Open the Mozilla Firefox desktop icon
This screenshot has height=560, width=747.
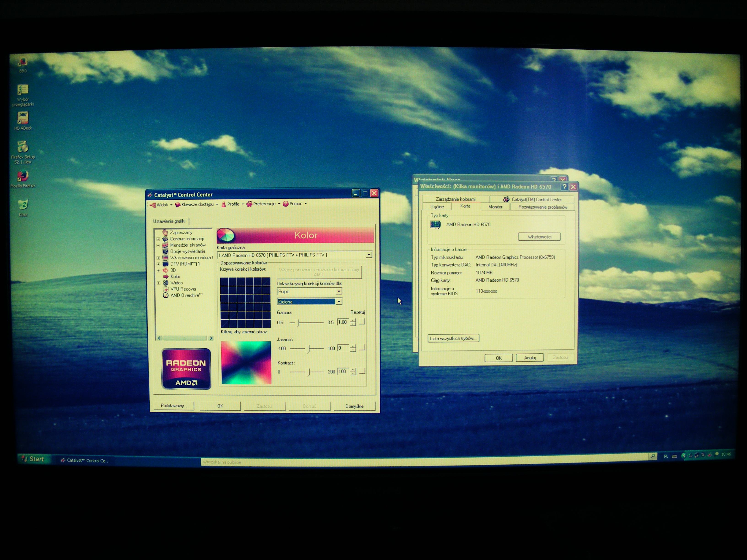(23, 179)
